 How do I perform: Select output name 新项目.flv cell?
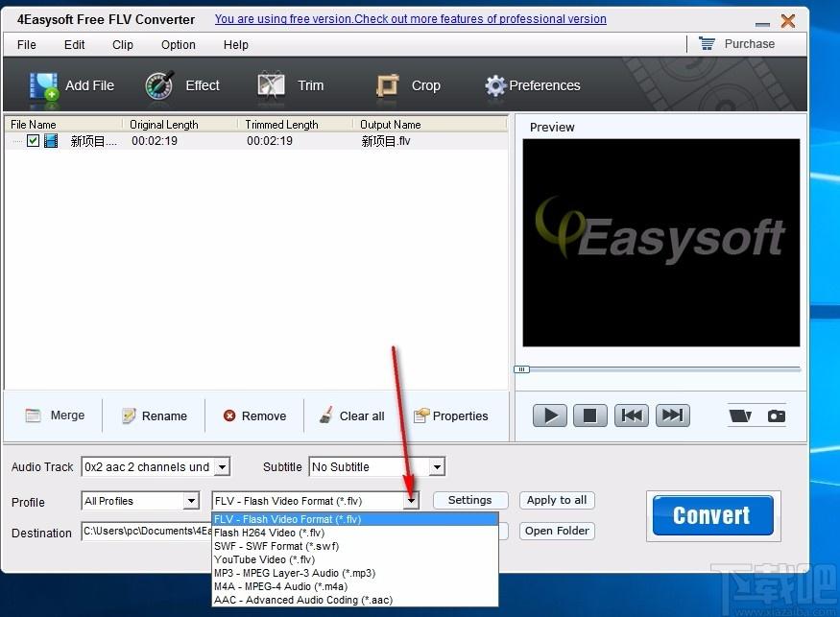point(386,141)
